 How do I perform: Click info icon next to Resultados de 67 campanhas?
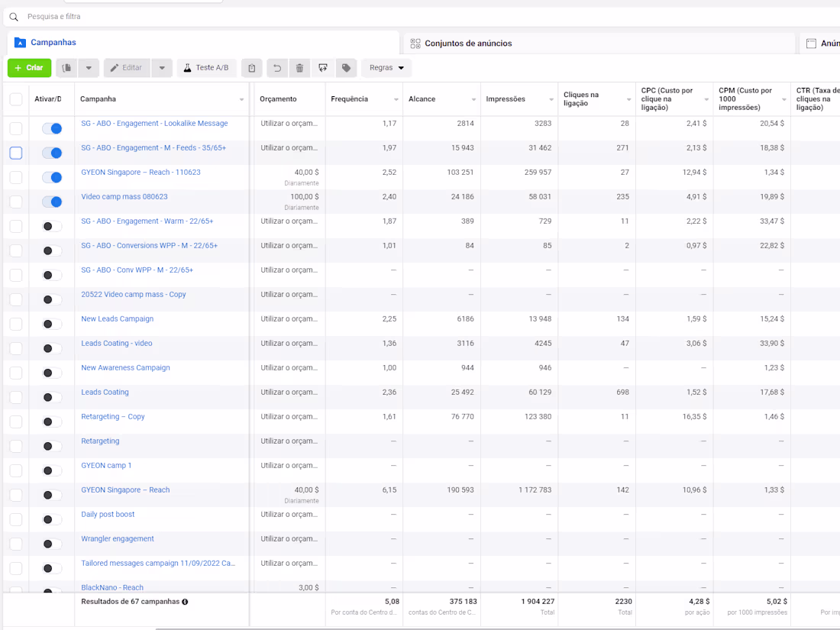click(185, 602)
